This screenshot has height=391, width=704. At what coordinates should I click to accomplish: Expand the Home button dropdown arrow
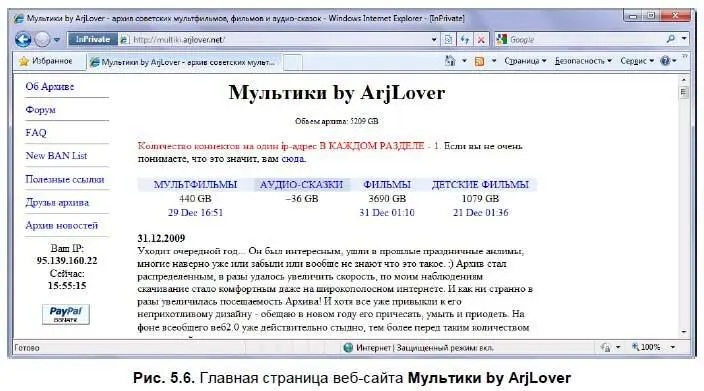tap(464, 61)
